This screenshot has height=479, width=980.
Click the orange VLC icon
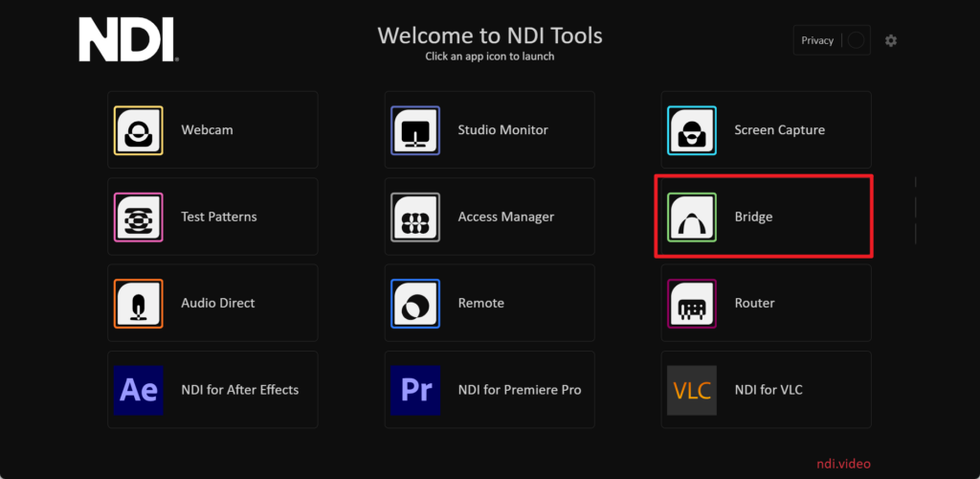(x=691, y=390)
